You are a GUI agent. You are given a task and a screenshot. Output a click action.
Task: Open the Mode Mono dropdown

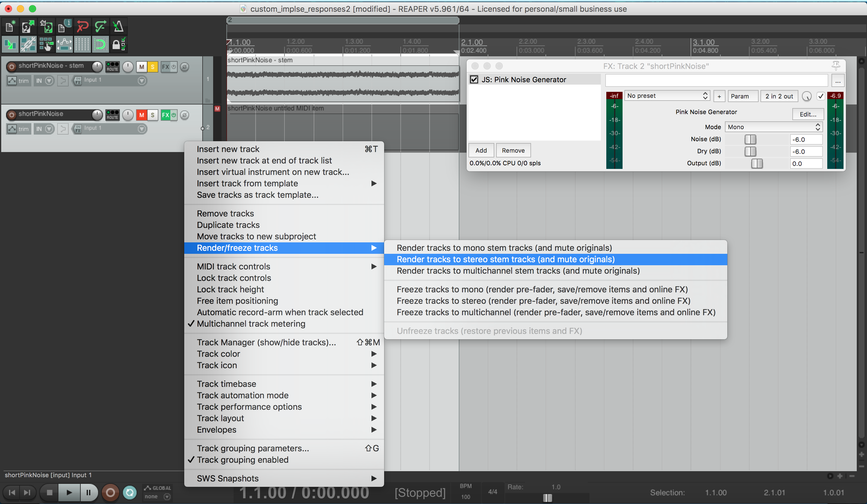pos(773,127)
